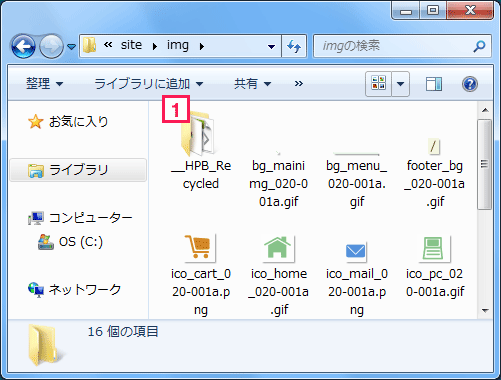Click the magnifier search icon
The image size is (501, 380).
coord(479,46)
